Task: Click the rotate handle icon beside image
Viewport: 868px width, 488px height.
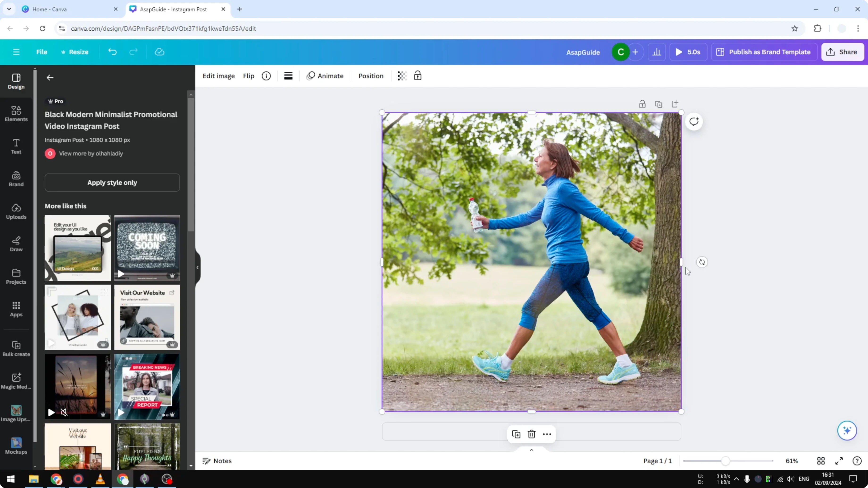Action: tap(702, 262)
